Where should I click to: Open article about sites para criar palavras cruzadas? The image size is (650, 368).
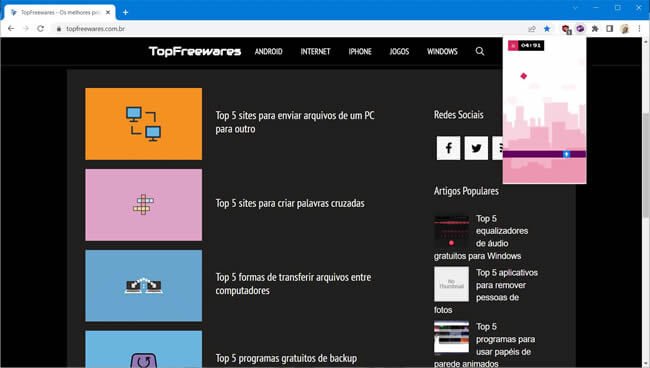(x=290, y=203)
